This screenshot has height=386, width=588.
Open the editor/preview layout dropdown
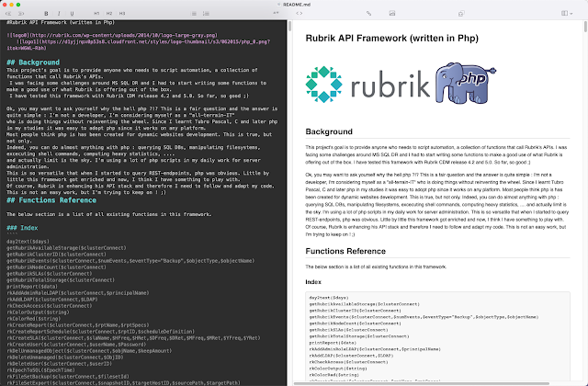(566, 14)
